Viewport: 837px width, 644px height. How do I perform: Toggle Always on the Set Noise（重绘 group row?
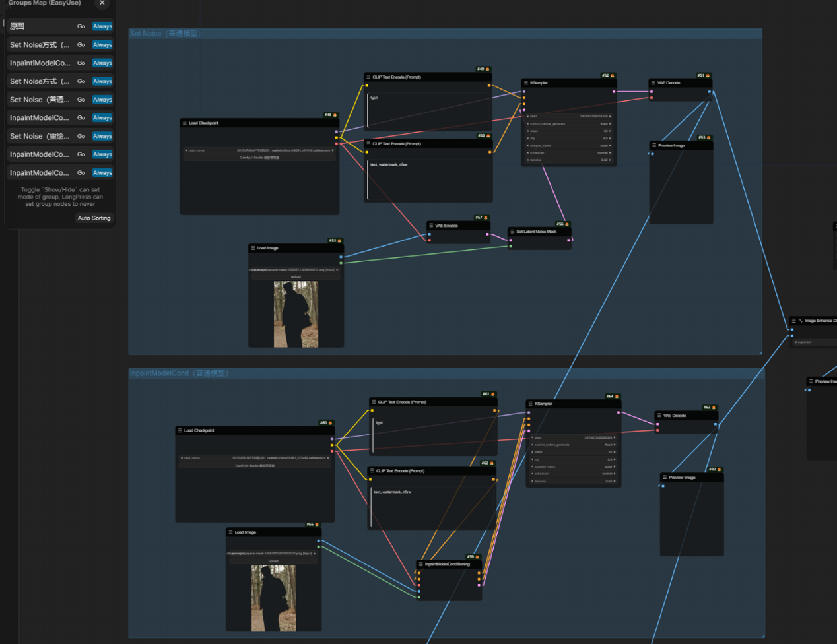102,136
